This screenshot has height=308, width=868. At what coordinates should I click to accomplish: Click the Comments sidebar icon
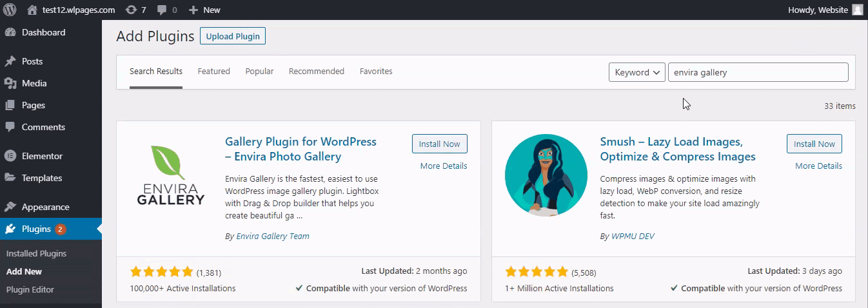[10, 127]
